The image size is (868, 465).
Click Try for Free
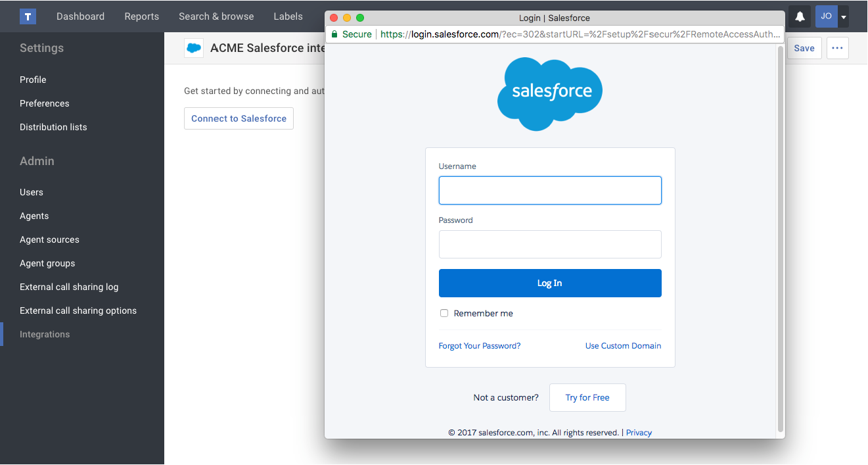pos(587,397)
